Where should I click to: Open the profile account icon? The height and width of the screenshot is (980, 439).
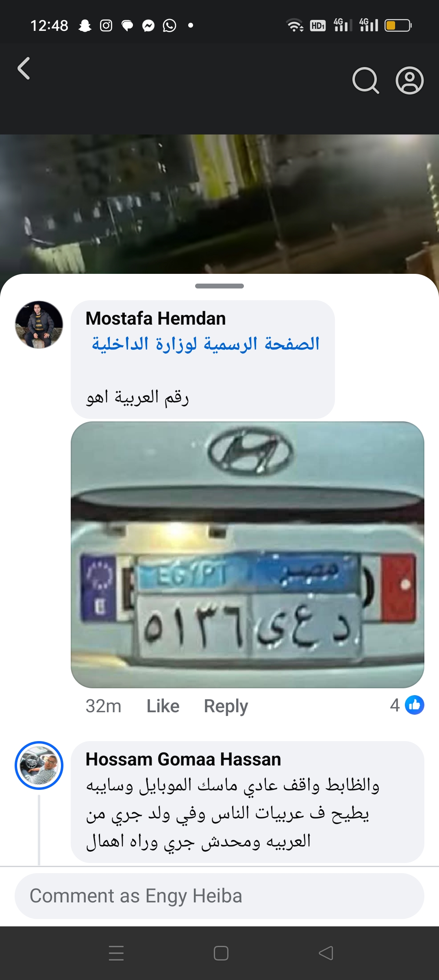[x=410, y=80]
